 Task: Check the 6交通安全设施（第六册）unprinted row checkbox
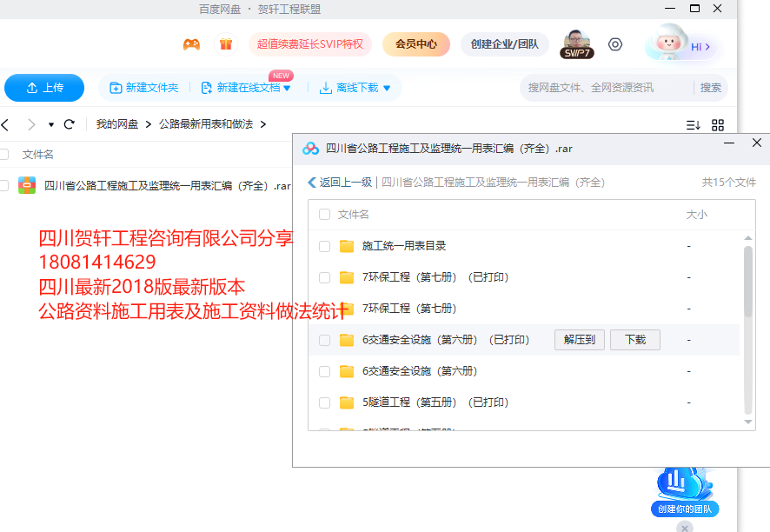click(x=324, y=372)
